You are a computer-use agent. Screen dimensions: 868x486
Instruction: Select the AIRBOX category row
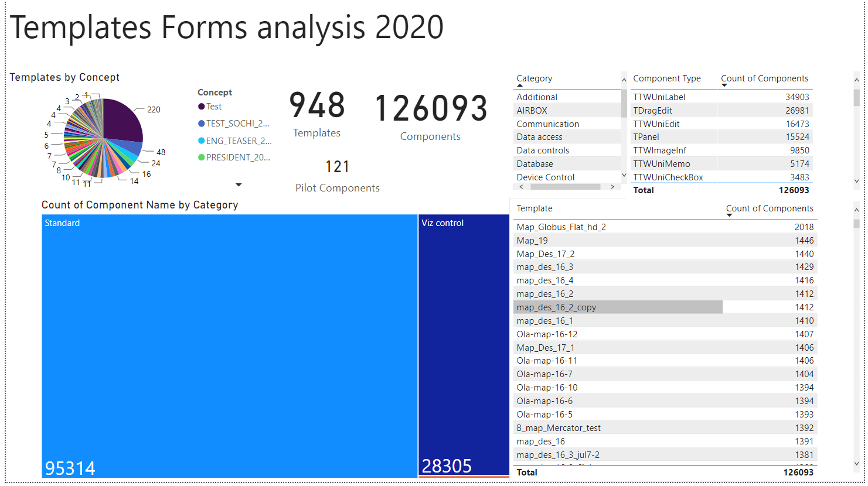point(532,111)
